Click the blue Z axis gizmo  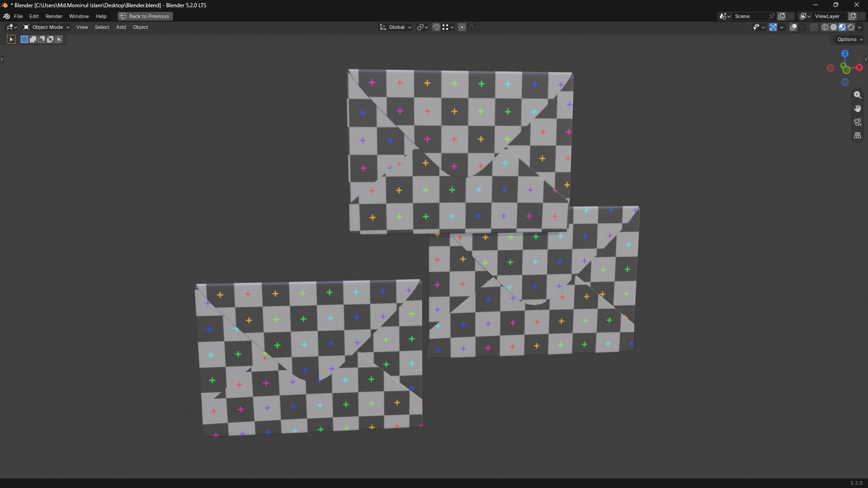coord(844,53)
